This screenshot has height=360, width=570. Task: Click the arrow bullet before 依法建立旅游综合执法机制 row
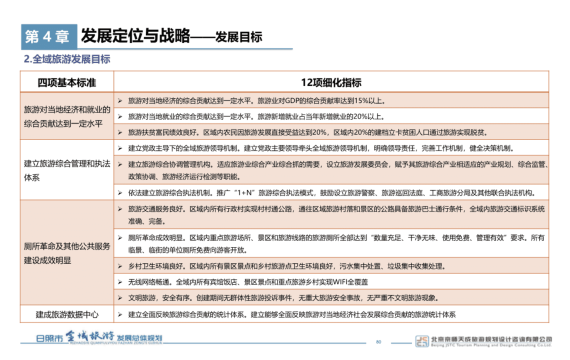(120, 193)
